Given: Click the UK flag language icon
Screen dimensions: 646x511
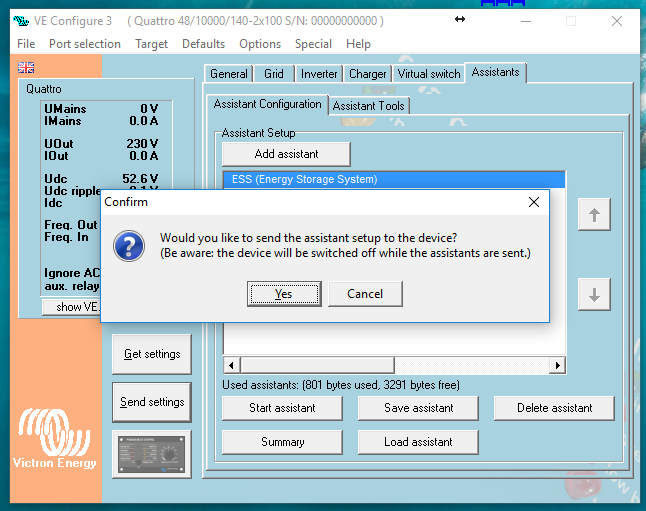Looking at the screenshot, I should 26,67.
